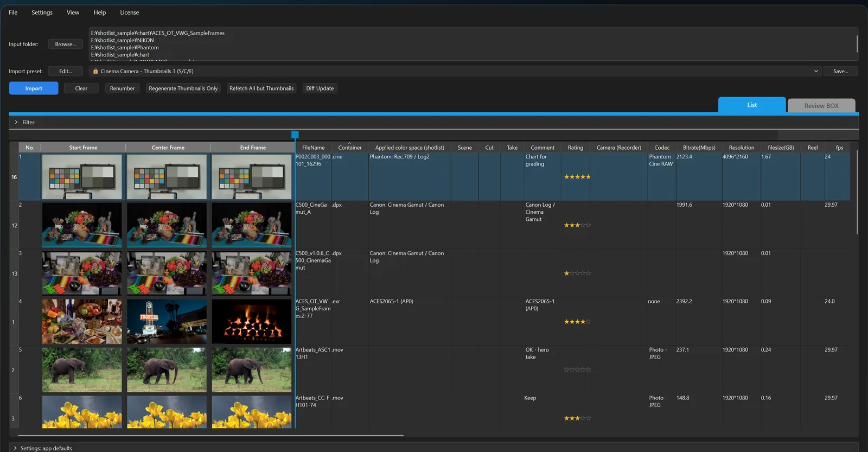Click the Browse... button for input folder

(x=65, y=44)
